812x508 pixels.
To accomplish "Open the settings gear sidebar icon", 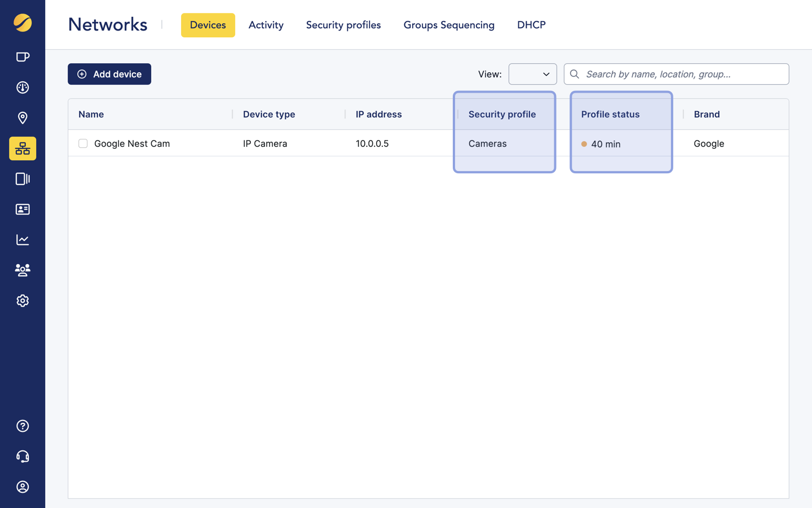I will tap(23, 301).
